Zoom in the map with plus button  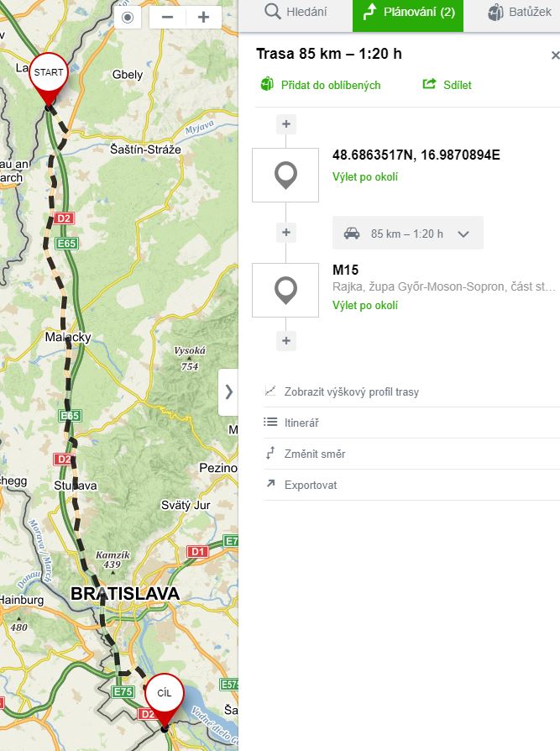point(204,18)
